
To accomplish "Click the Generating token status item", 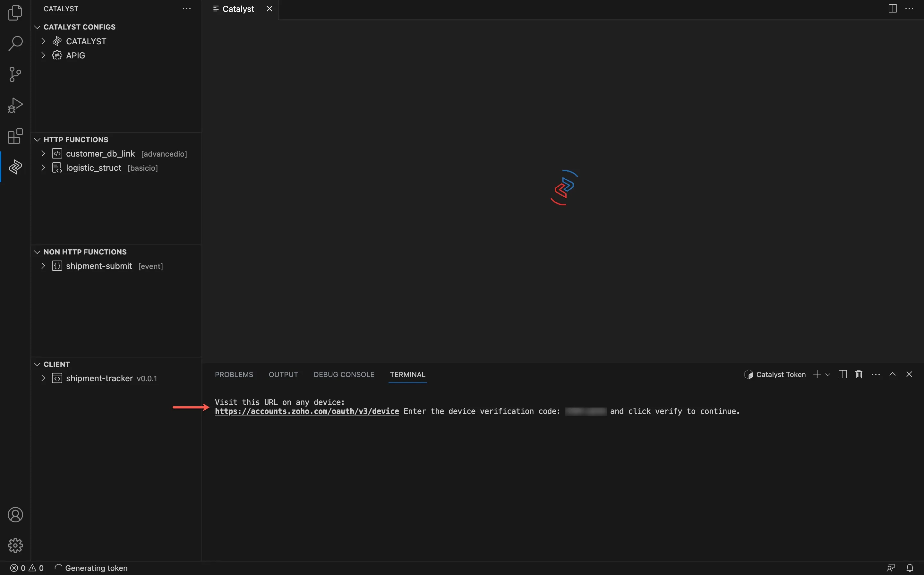I will tap(91, 568).
